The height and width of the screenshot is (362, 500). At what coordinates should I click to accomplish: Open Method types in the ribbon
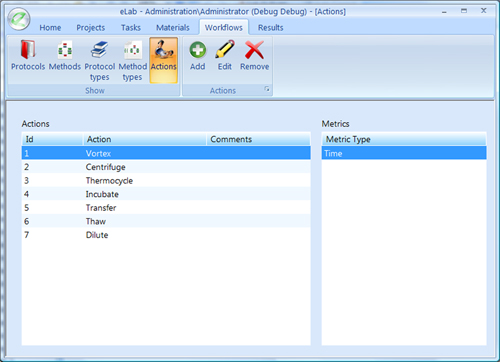click(x=132, y=60)
